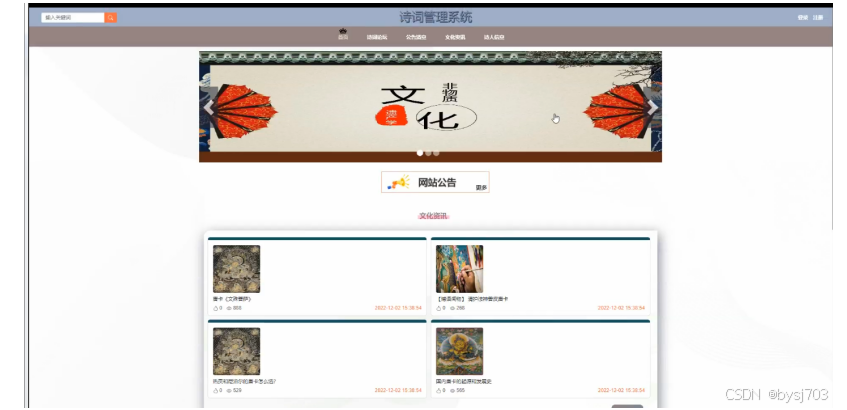Focus the keyword search input field
This screenshot has width=847, height=410.
pos(73,18)
